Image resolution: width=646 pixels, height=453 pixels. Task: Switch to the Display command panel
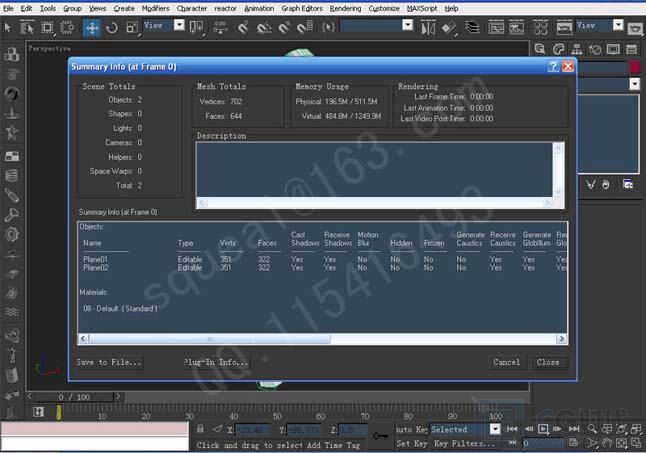(613, 49)
